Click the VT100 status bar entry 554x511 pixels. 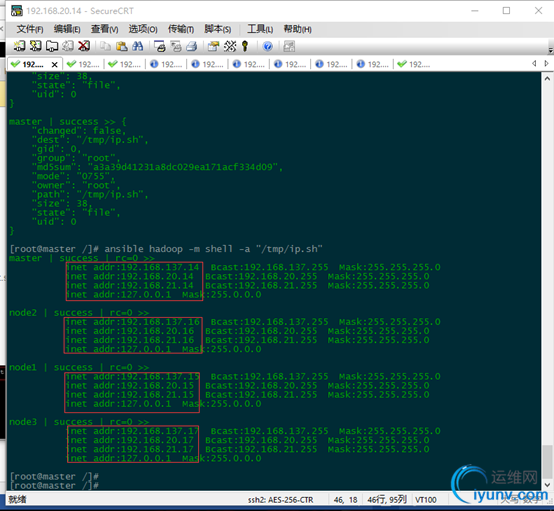click(x=426, y=500)
